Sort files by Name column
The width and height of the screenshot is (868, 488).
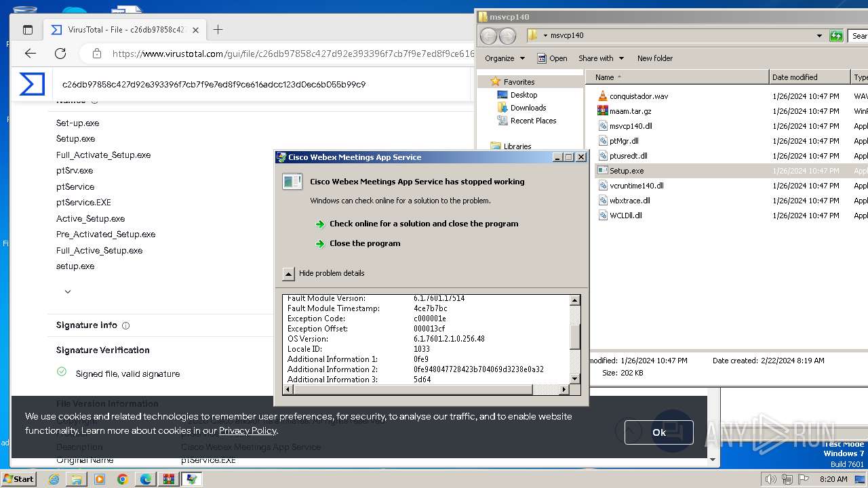click(x=677, y=77)
